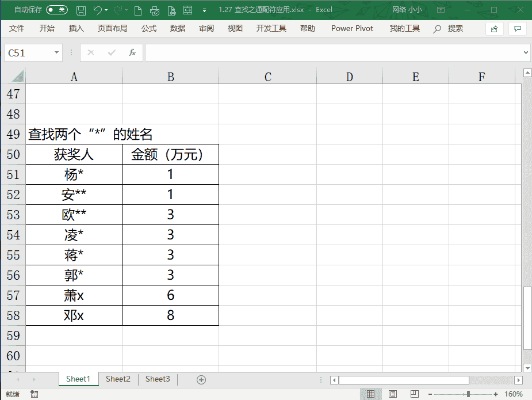Switch to the 公式 ribbon tab

pos(149,29)
